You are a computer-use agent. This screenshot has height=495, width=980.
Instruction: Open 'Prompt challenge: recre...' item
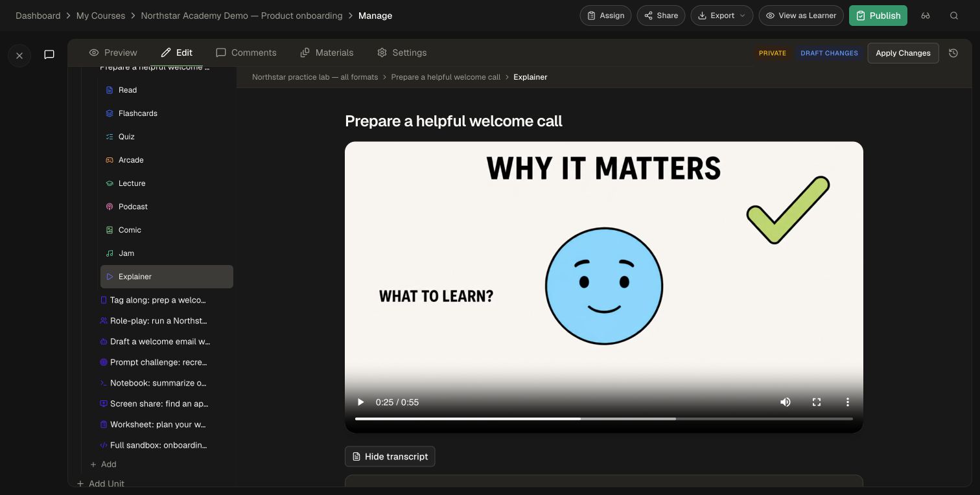(157, 362)
